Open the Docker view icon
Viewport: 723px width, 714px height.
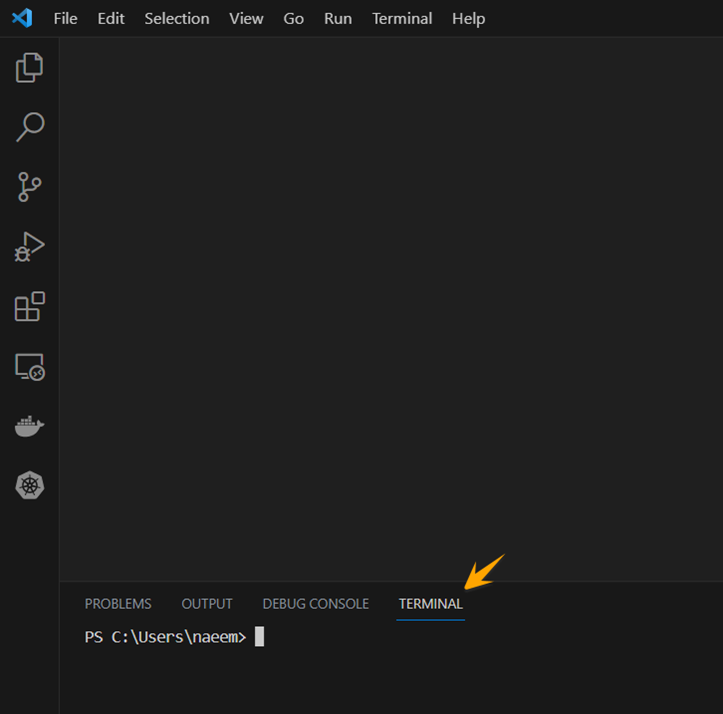coord(30,427)
